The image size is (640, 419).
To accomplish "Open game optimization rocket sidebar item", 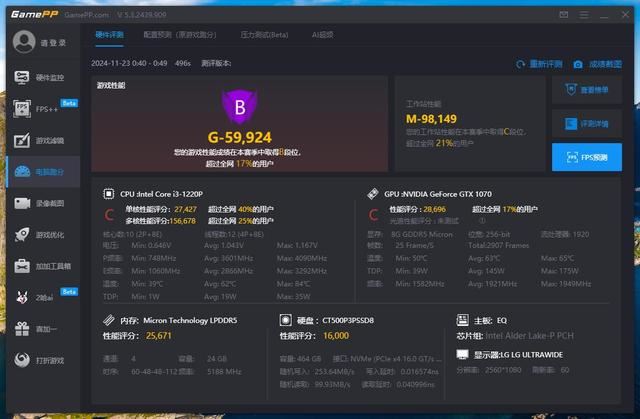I will (43, 235).
